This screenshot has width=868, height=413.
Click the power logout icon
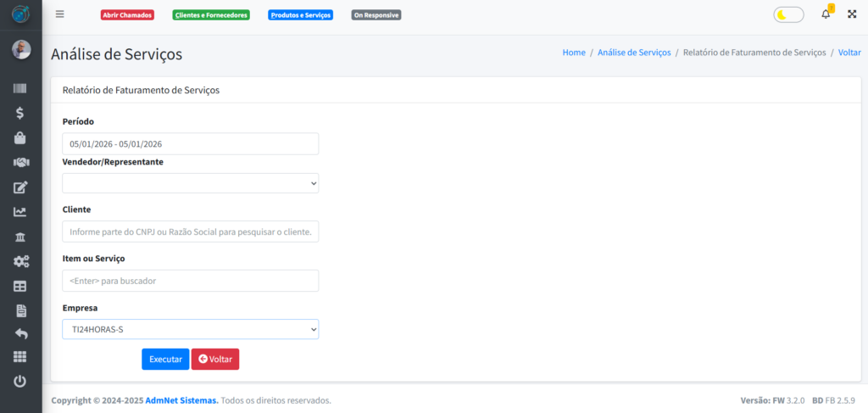pyautogui.click(x=20, y=382)
